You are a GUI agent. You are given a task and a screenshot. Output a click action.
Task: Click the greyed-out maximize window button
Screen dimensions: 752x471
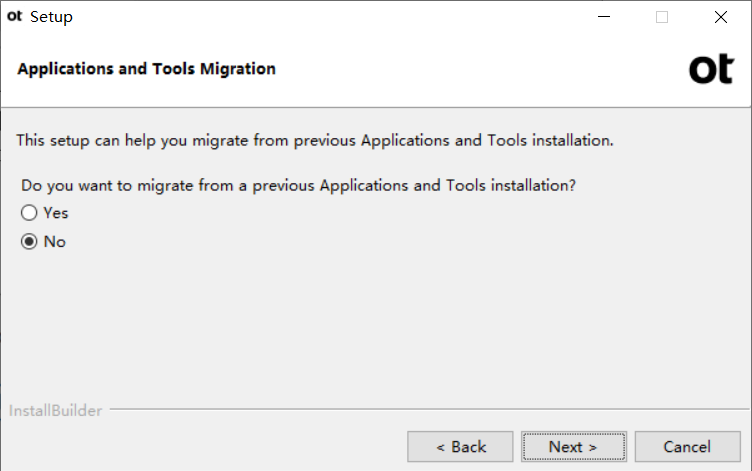662,17
